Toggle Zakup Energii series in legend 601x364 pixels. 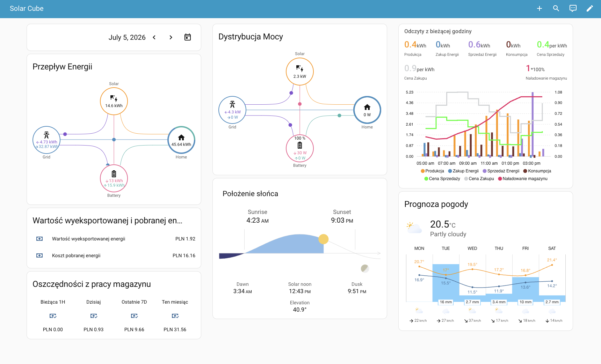(463, 171)
